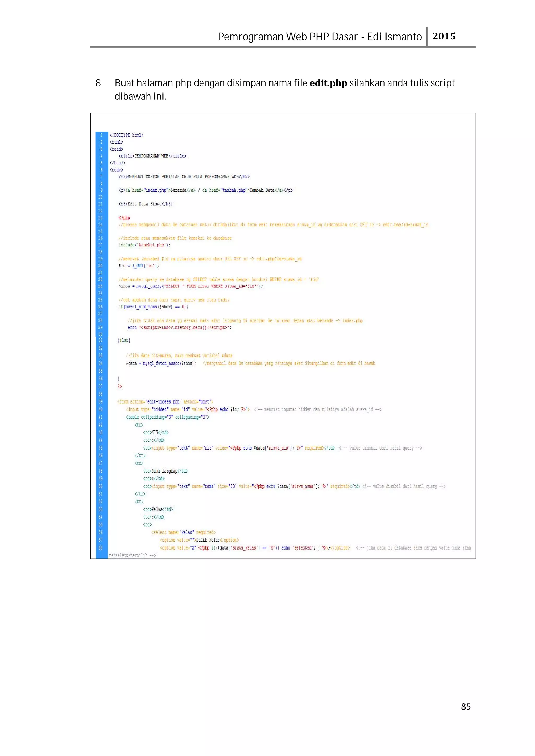Image resolution: width=535 pixels, height=756 pixels.
Task: Click the "$id = $_GET['id'];" code line
Action: [139, 266]
